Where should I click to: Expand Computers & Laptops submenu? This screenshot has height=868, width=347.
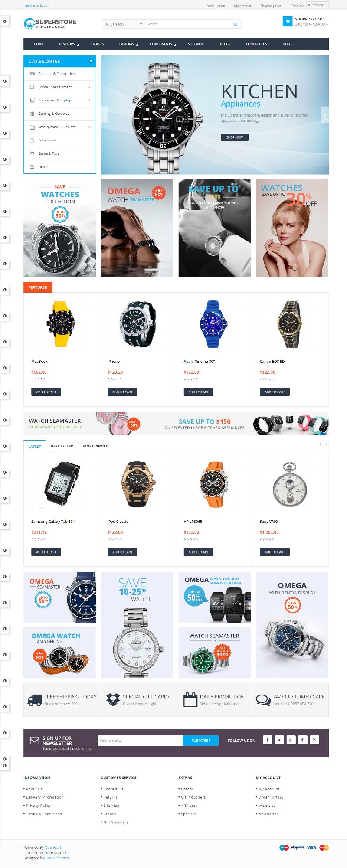coord(89,101)
